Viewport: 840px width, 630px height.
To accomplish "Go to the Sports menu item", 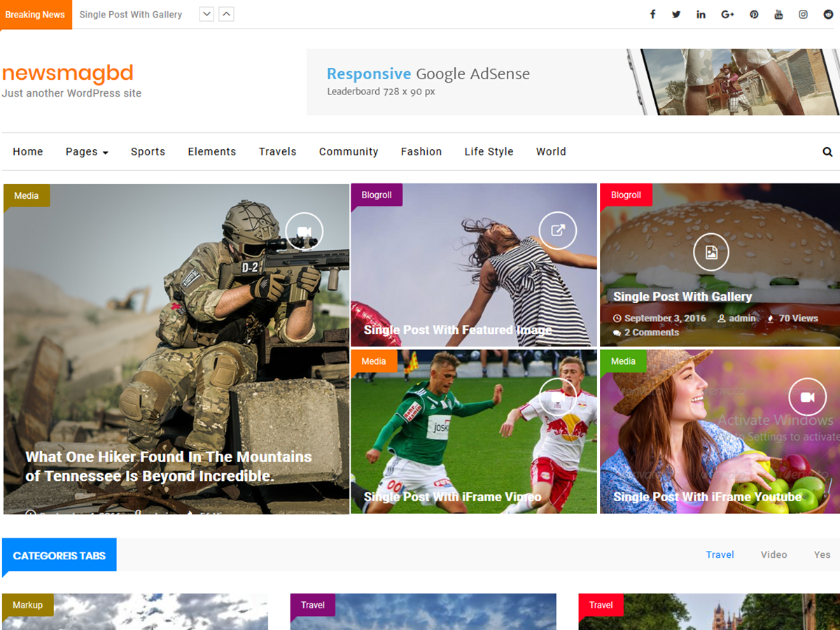I will tap(148, 152).
